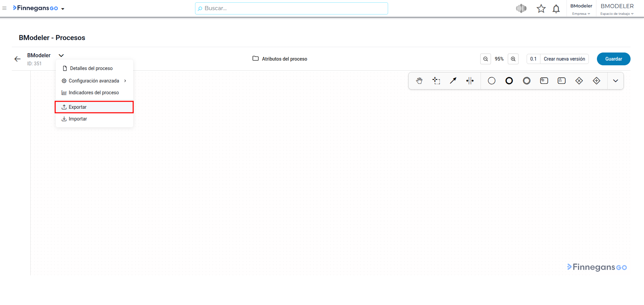Click the Finnegans GO logo
The height and width of the screenshot is (305, 644).
[x=35, y=8]
